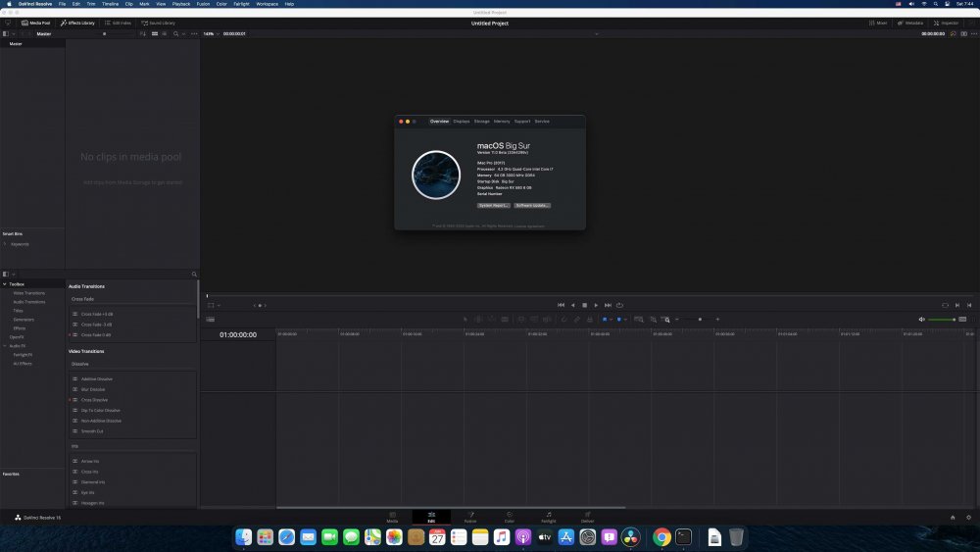The image size is (980, 552).
Task: Select Video Transitions in Toolbox
Action: tap(28, 293)
